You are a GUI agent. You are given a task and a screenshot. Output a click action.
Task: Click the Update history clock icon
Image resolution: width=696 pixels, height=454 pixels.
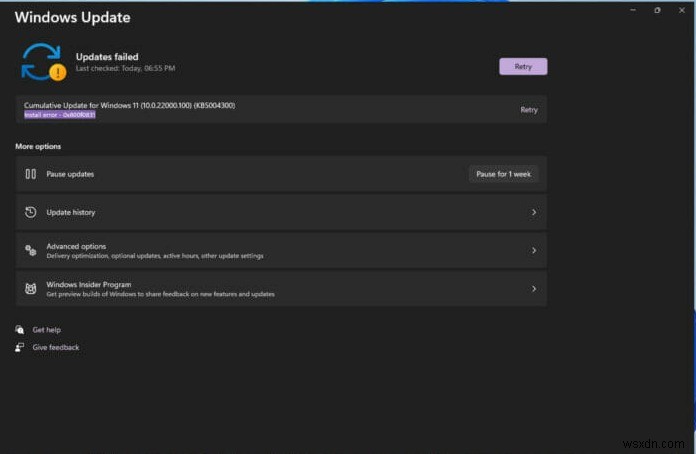pos(31,213)
